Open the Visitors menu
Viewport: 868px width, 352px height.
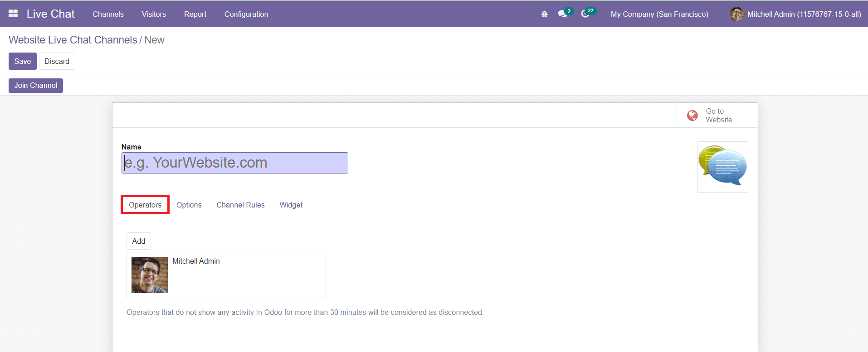(154, 14)
